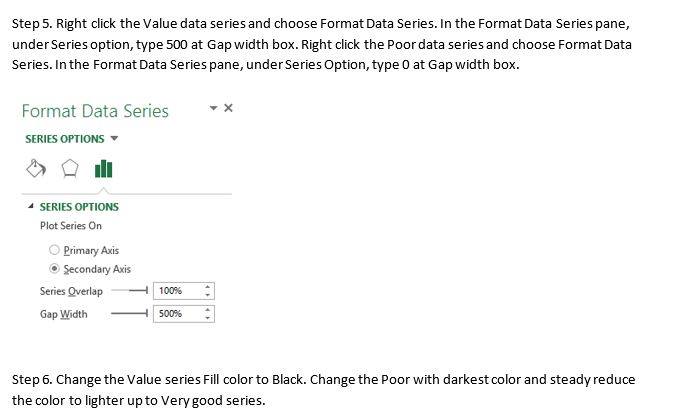Click the Series Overlap slider handle
The image size is (680, 417).
click(147, 290)
